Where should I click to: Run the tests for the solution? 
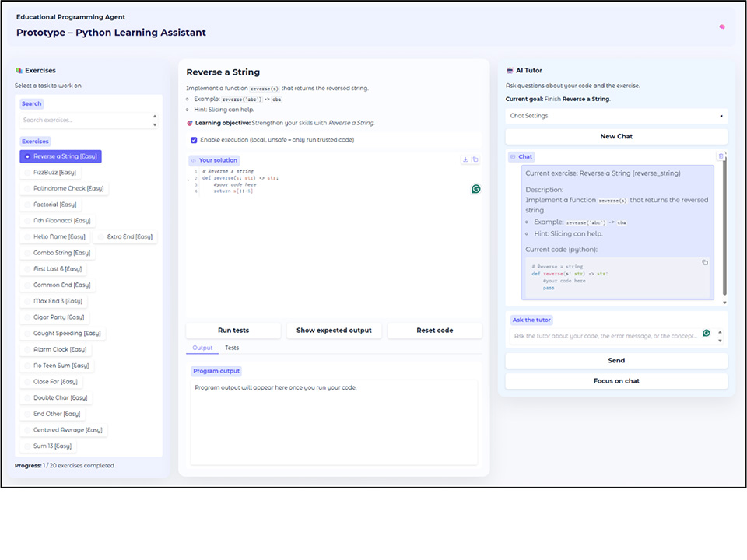(233, 331)
